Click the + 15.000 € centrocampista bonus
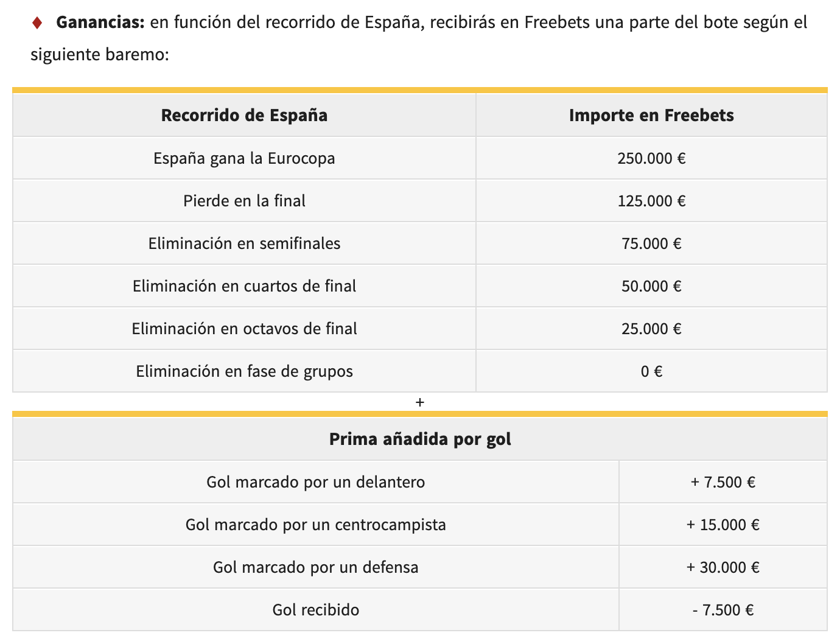 (x=723, y=525)
